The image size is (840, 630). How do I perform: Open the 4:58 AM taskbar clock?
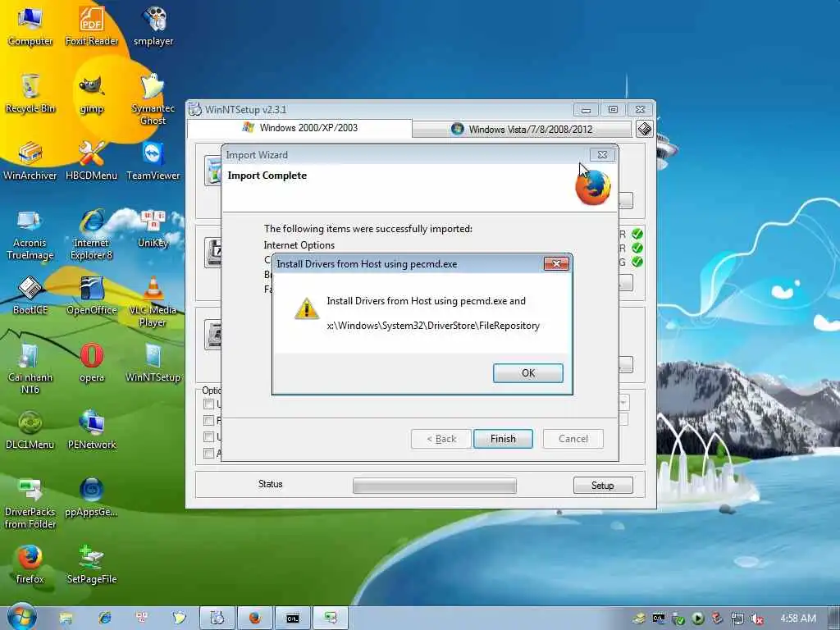[797, 619]
